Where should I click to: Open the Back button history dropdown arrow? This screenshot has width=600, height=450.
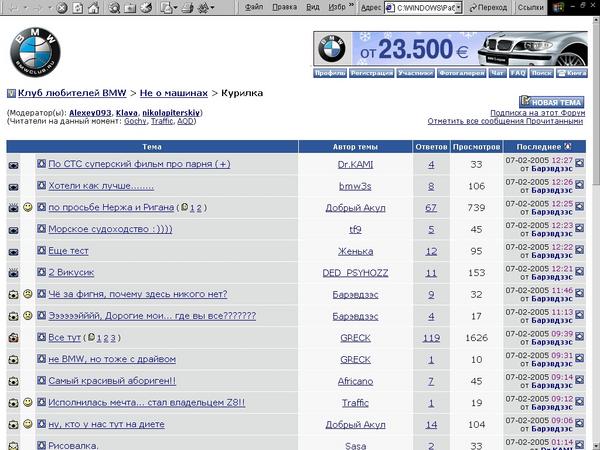pos(25,8)
